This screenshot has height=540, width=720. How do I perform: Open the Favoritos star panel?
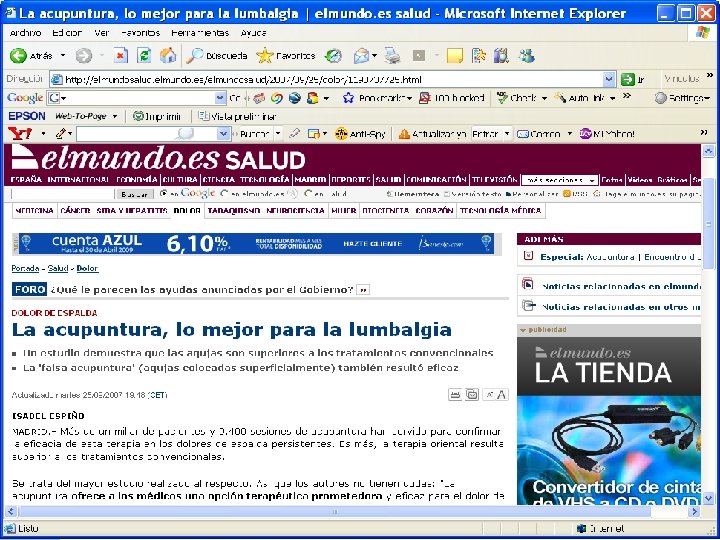coord(286,56)
